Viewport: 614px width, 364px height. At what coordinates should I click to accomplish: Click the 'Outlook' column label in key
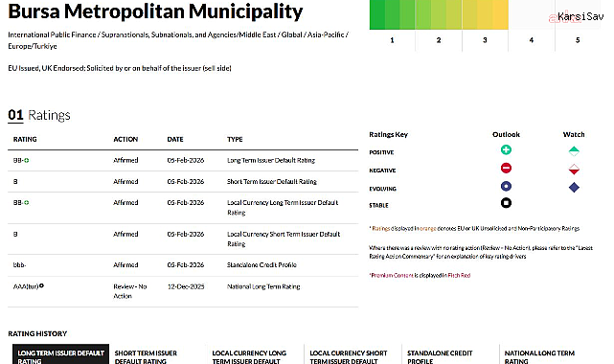click(506, 135)
